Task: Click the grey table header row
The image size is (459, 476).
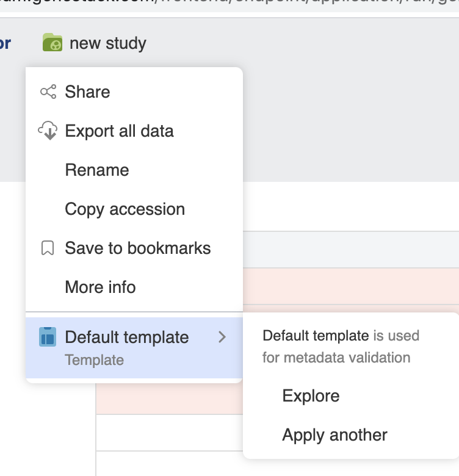Action: coord(351,250)
